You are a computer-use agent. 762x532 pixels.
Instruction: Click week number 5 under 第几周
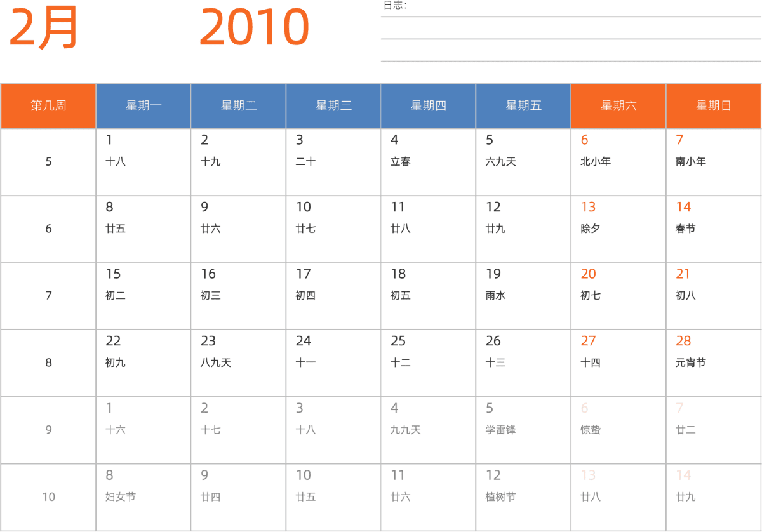48,162
